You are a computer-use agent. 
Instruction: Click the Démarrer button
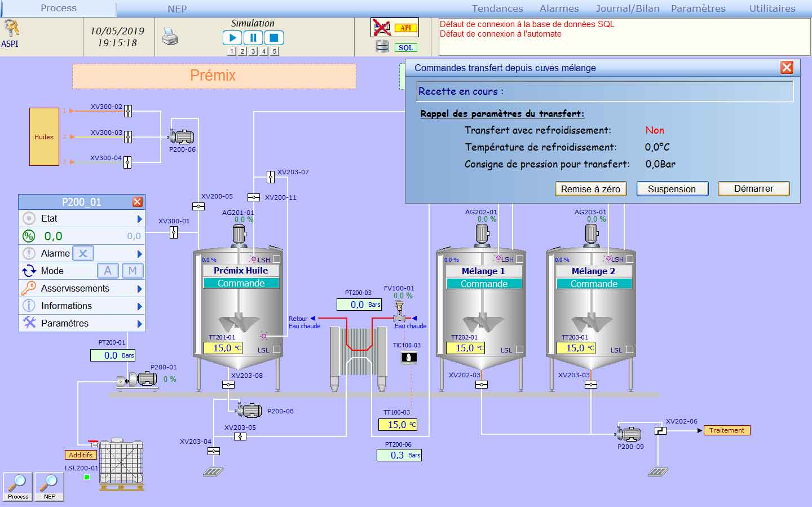coord(753,188)
